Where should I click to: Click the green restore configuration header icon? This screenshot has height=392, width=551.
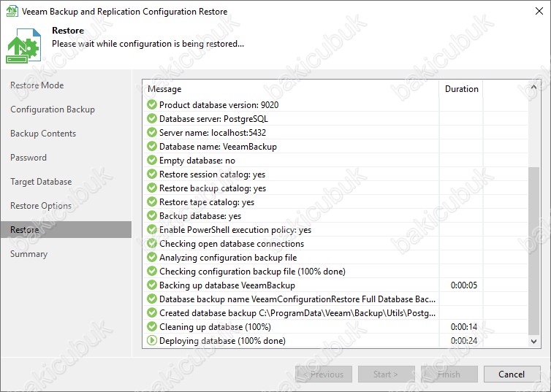23,45
